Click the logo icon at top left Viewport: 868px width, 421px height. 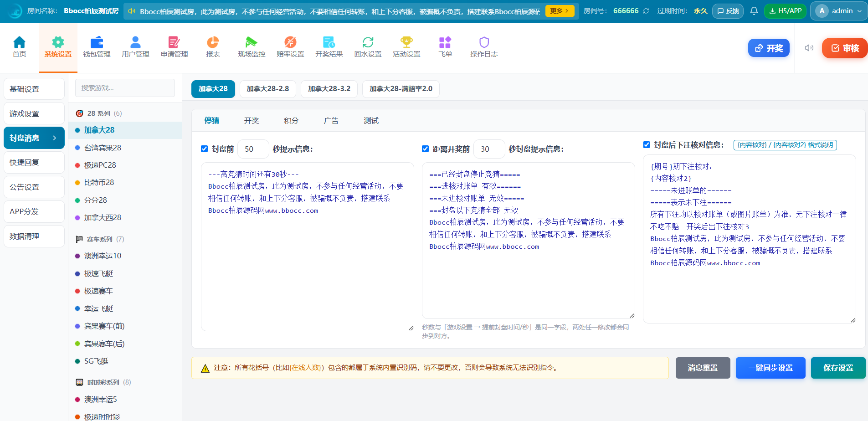coord(15,11)
